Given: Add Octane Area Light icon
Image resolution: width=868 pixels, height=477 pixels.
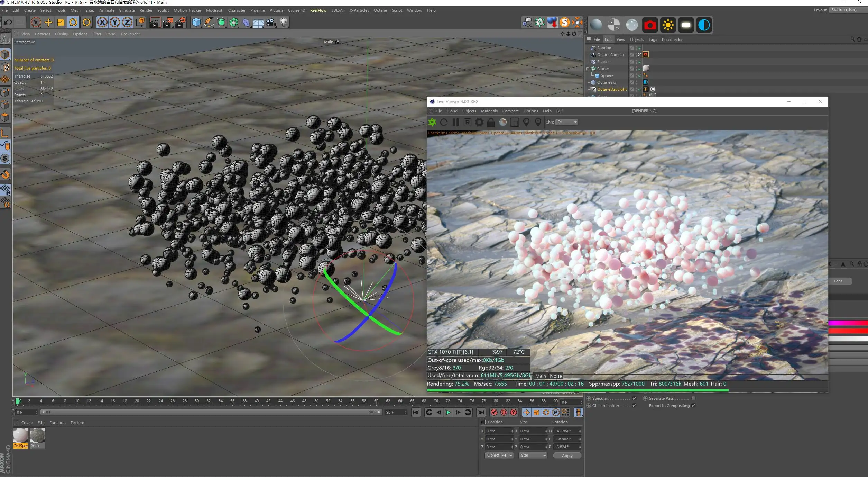Looking at the screenshot, I should [x=686, y=25].
